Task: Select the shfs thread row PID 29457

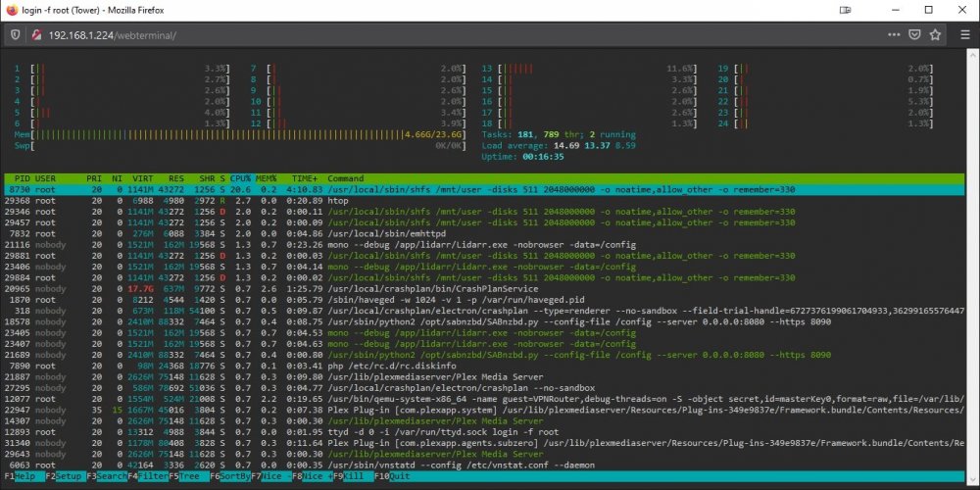Action: [484, 223]
